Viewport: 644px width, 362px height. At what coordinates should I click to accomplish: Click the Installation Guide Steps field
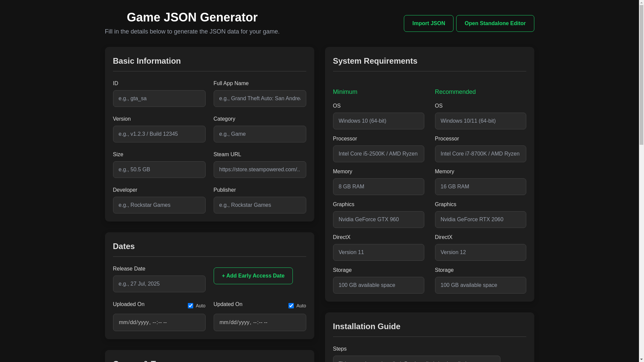pos(416,359)
